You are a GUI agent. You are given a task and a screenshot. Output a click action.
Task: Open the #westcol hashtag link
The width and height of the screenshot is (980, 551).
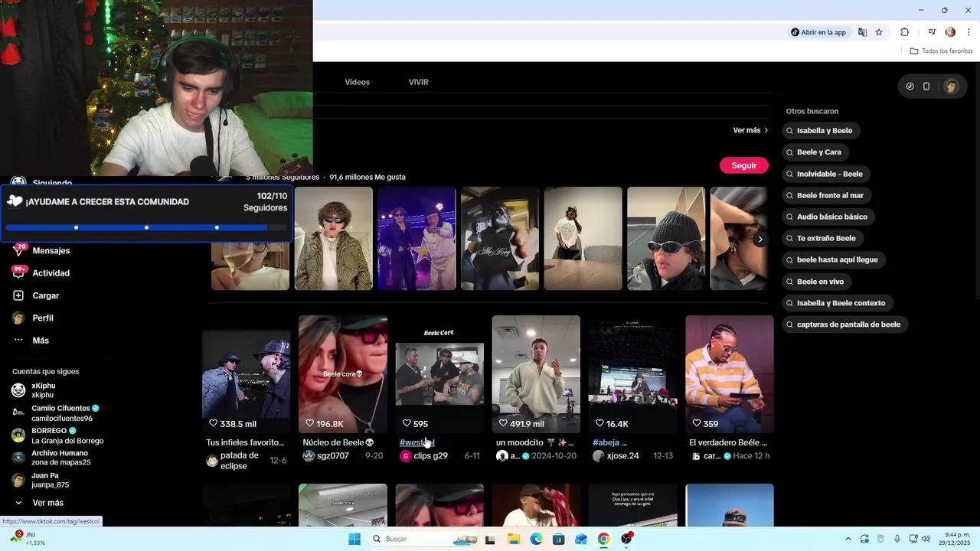(416, 442)
